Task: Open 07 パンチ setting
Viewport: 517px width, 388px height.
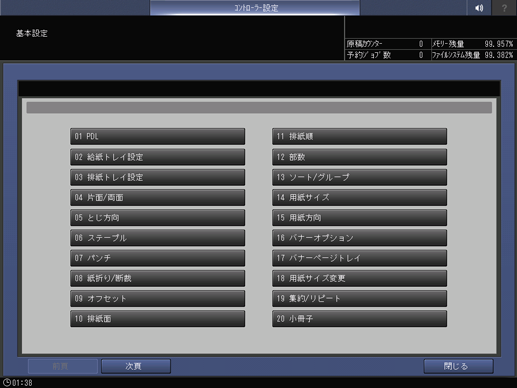Action: point(158,258)
